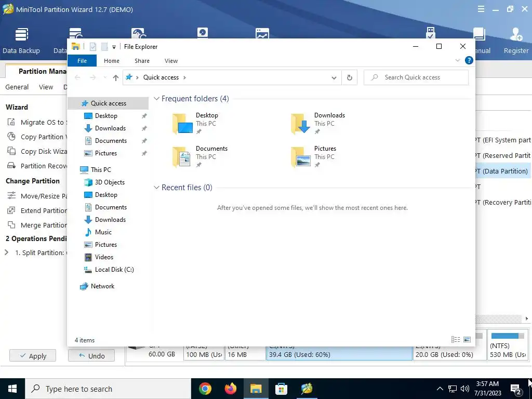Open Microsoft Store from taskbar
532x399 pixels.
coord(281,389)
